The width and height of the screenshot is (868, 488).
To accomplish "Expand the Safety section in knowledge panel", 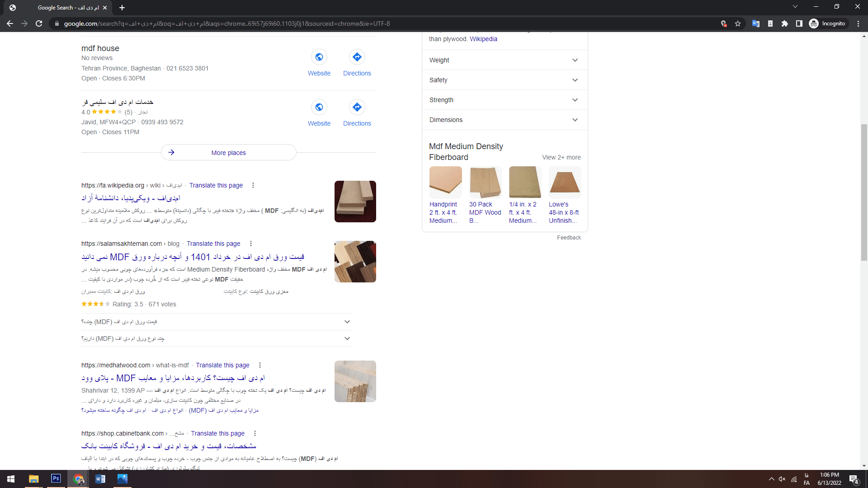I will (505, 80).
